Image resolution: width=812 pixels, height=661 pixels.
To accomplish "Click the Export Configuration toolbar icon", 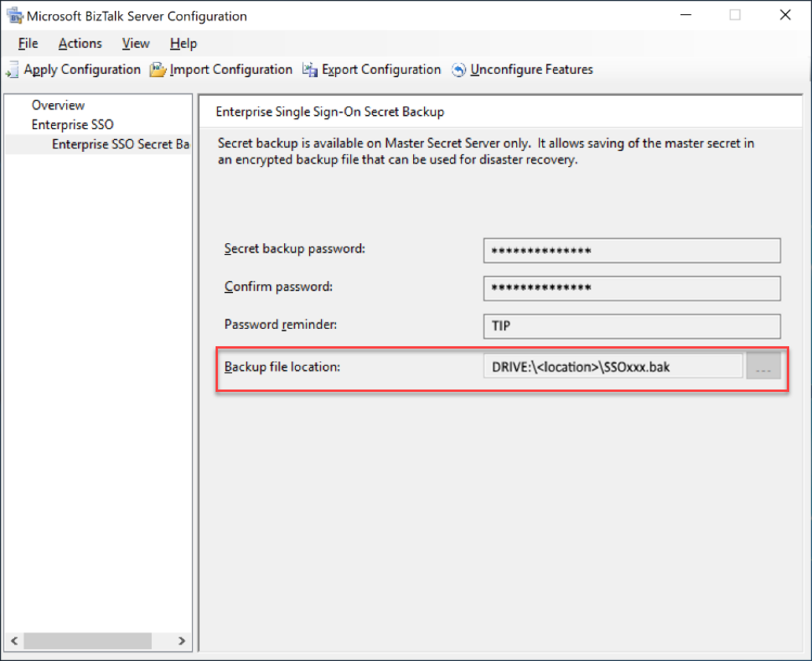I will (x=310, y=70).
